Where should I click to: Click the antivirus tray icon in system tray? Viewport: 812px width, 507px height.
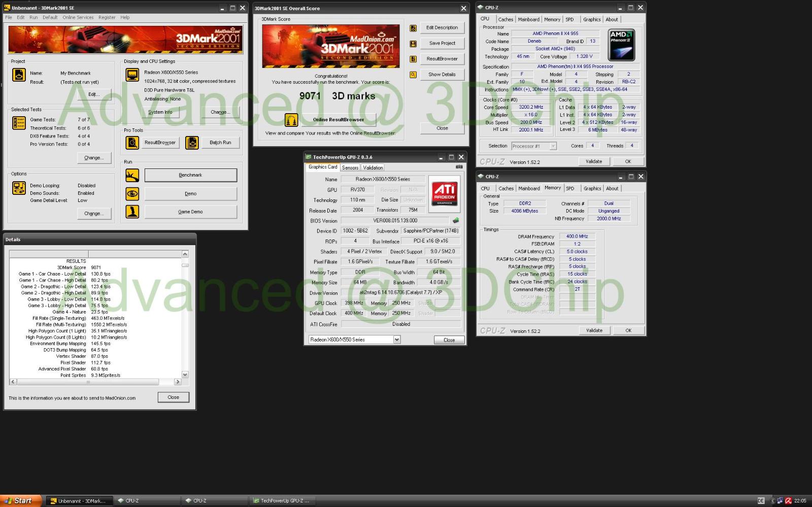pyautogui.click(x=788, y=500)
